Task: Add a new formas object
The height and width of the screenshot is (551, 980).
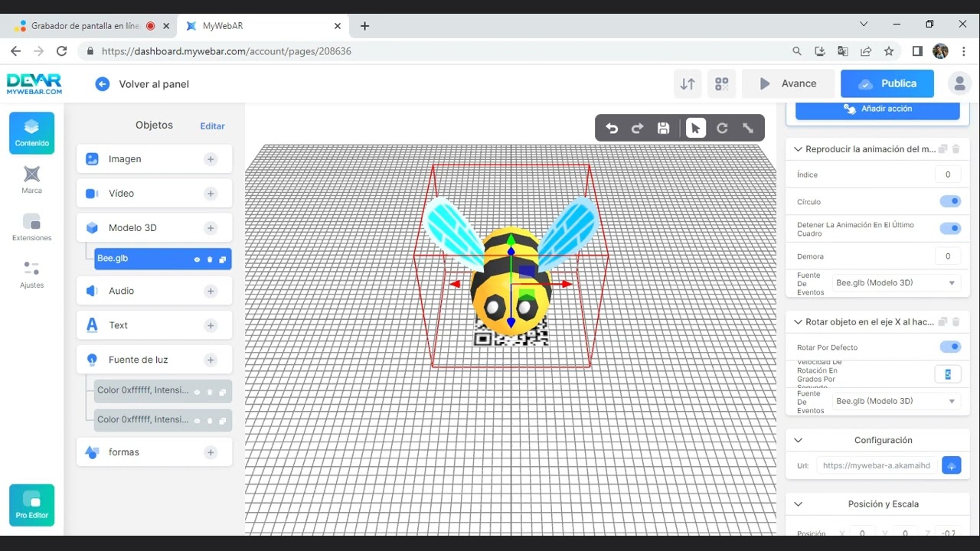Action: [211, 452]
